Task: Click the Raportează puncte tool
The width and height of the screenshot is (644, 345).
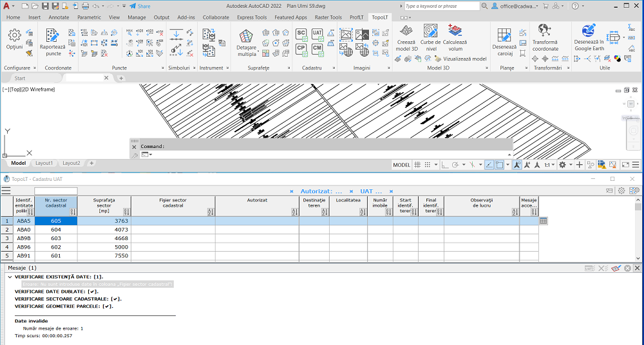Action: [53, 42]
